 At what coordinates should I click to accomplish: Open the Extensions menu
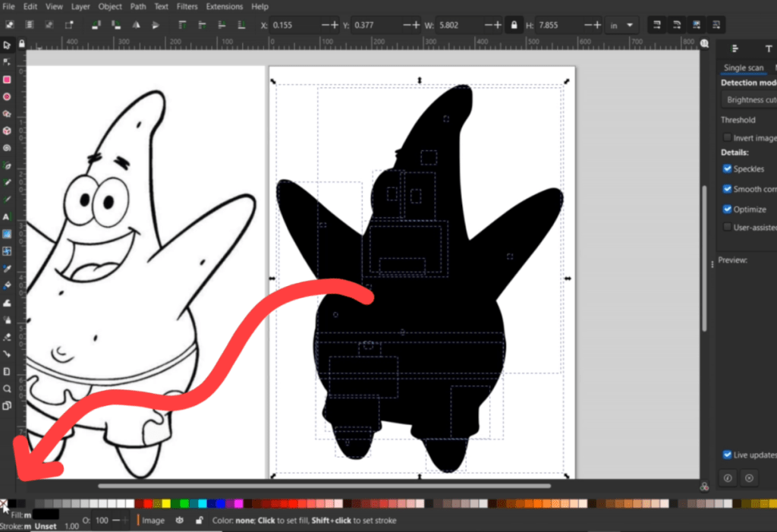[225, 7]
